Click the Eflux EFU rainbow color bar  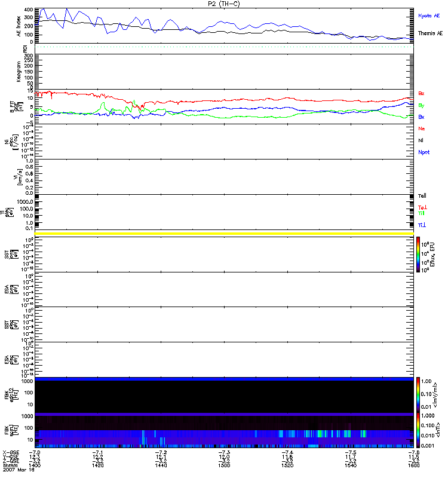[419, 253]
